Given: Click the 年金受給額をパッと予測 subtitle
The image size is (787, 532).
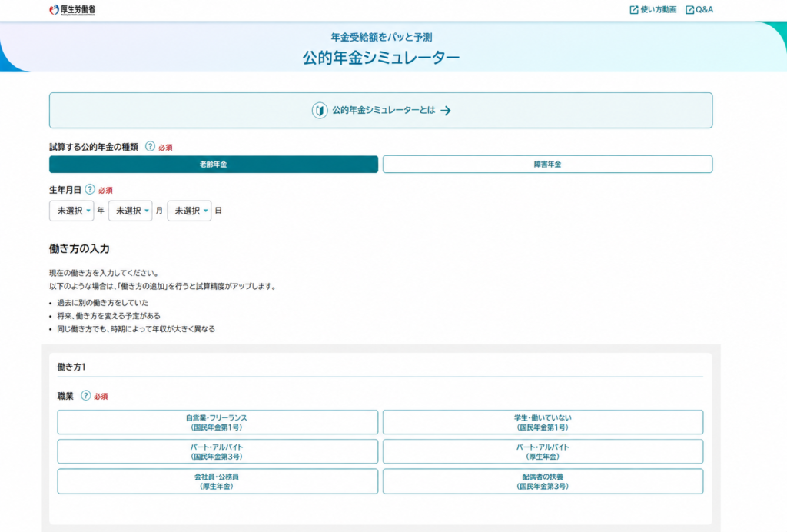Looking at the screenshot, I should point(381,37).
